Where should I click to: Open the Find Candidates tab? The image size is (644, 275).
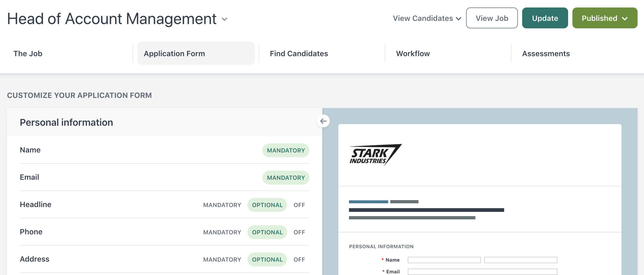pos(299,54)
